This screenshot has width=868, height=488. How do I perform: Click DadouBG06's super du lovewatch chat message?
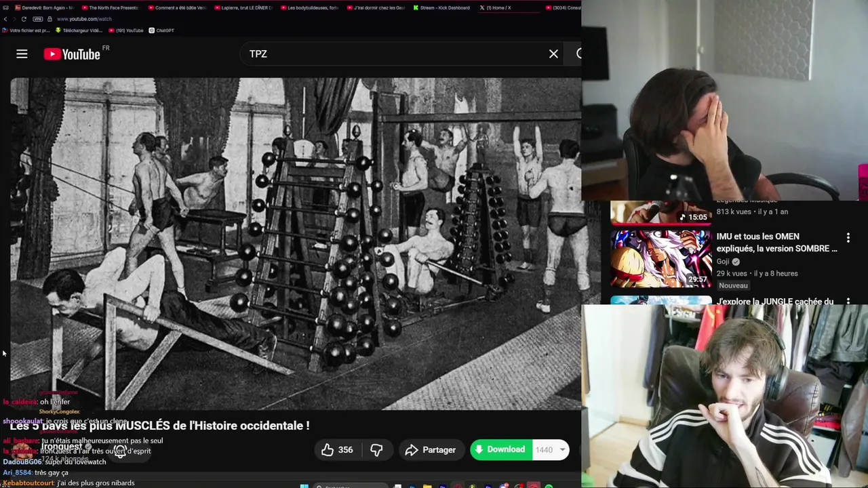54,462
